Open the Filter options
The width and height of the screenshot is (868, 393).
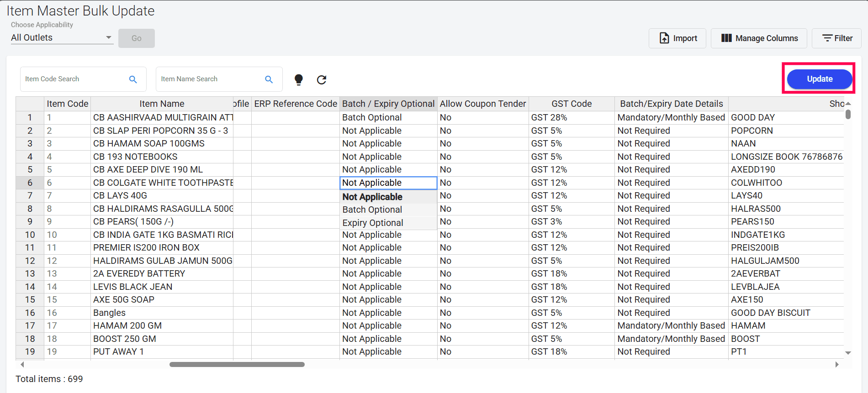click(836, 38)
